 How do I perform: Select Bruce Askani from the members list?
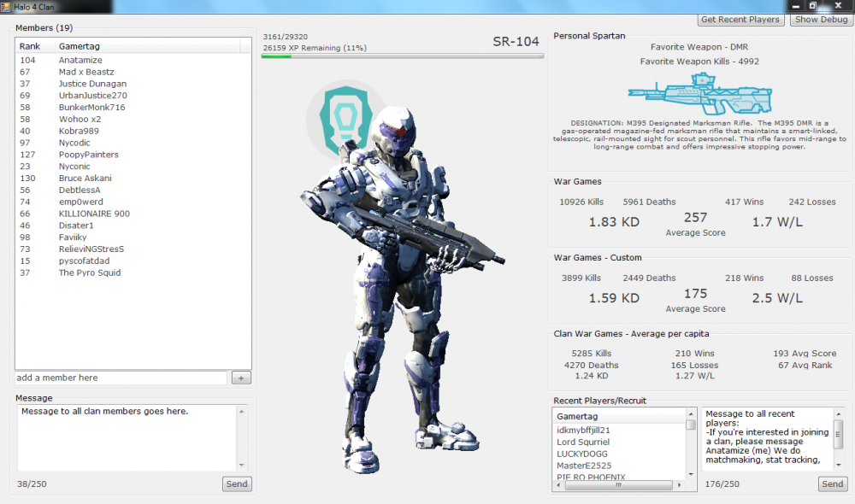coord(86,179)
